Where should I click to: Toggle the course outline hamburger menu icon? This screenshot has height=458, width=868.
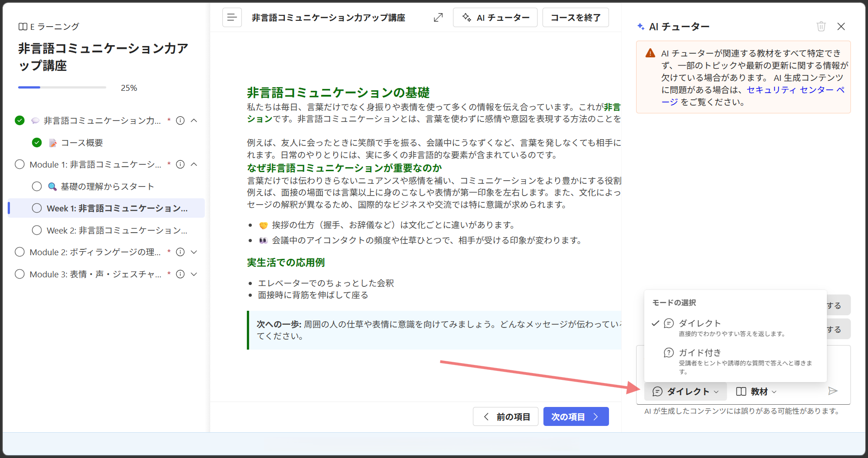click(232, 18)
